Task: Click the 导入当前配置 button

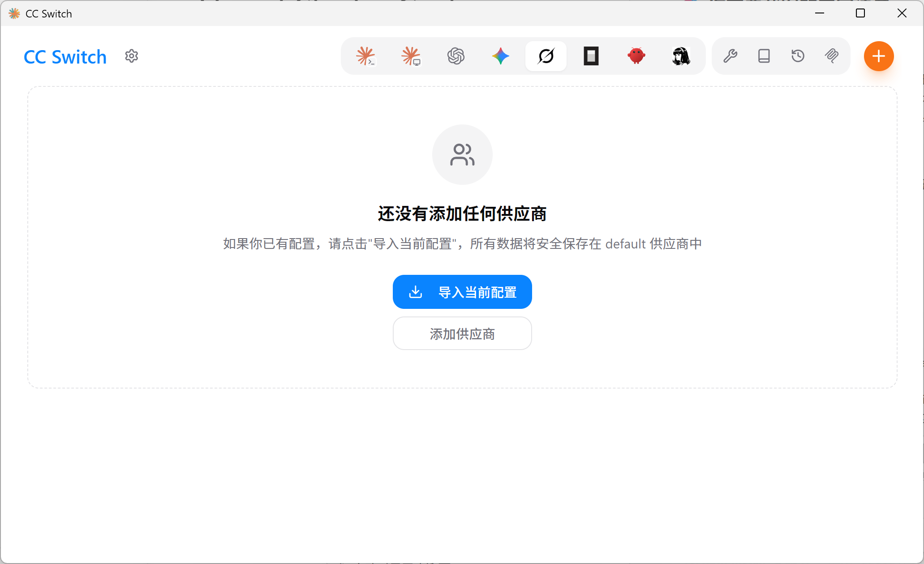Action: pyautogui.click(x=462, y=292)
